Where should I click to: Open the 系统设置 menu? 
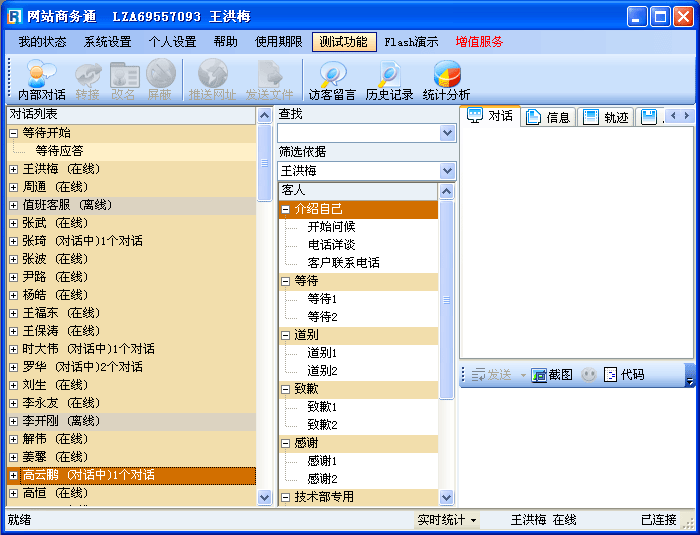[107, 42]
